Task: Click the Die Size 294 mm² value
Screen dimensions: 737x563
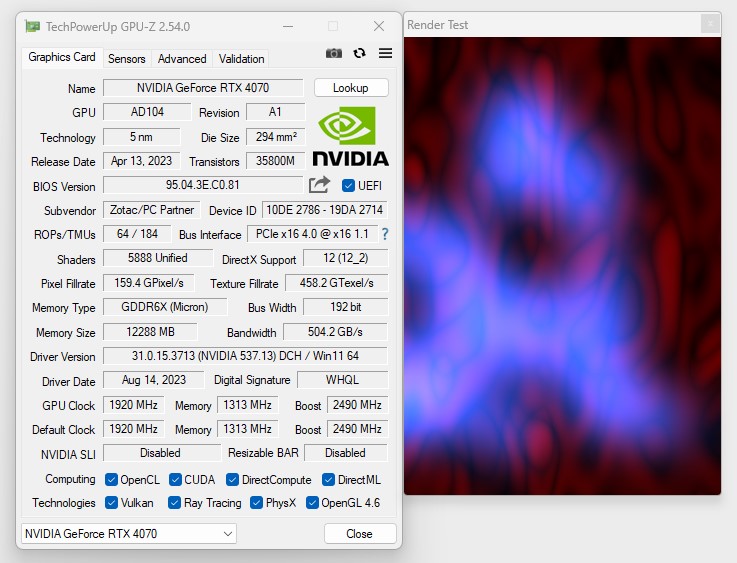Action: [x=276, y=137]
